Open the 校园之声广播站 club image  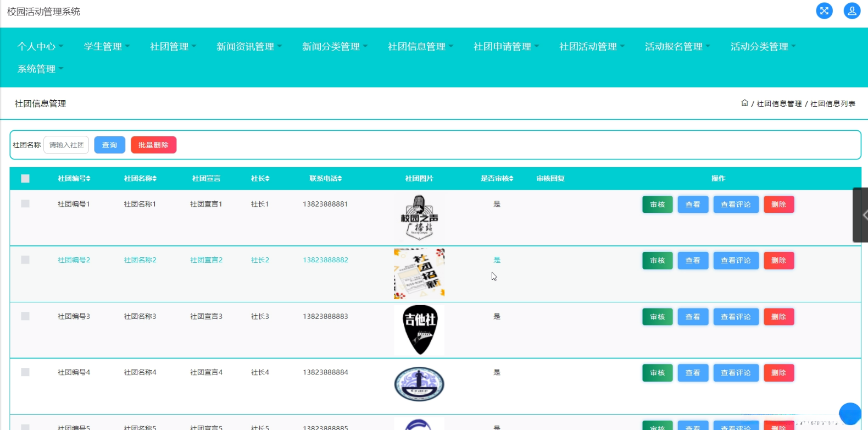click(x=419, y=218)
